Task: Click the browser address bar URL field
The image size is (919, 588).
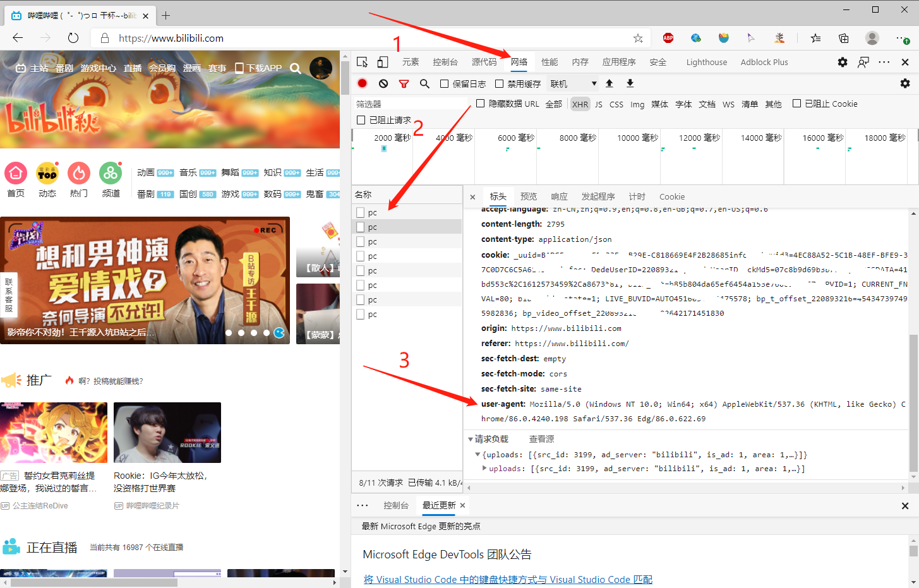Action: click(x=366, y=38)
